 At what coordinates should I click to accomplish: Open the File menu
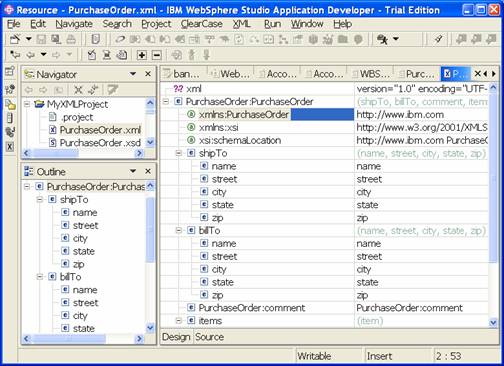pos(14,24)
